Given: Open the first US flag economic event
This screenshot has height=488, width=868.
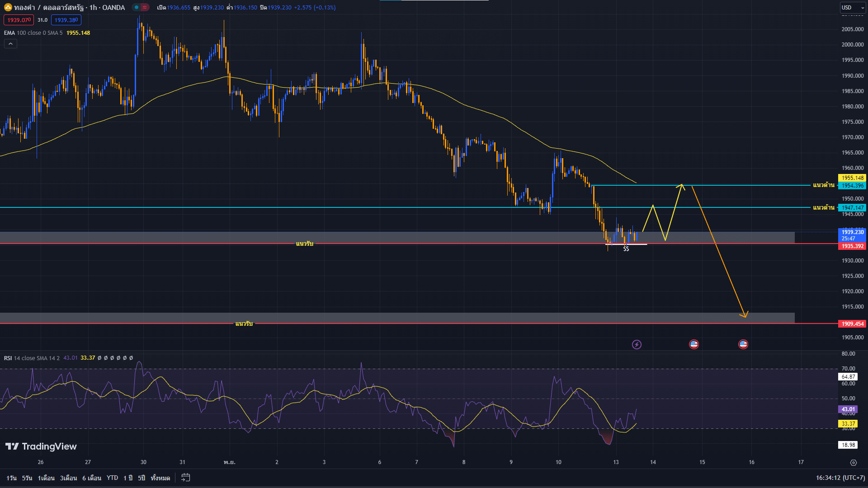Looking at the screenshot, I should [694, 344].
